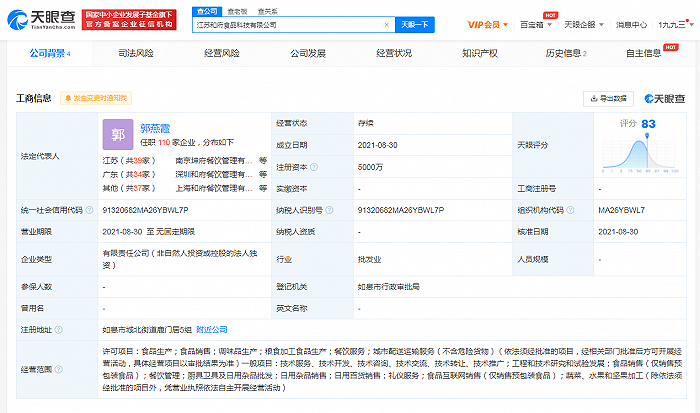Open the VIP会员 menu
The height and width of the screenshot is (413, 700).
pyautogui.click(x=487, y=23)
